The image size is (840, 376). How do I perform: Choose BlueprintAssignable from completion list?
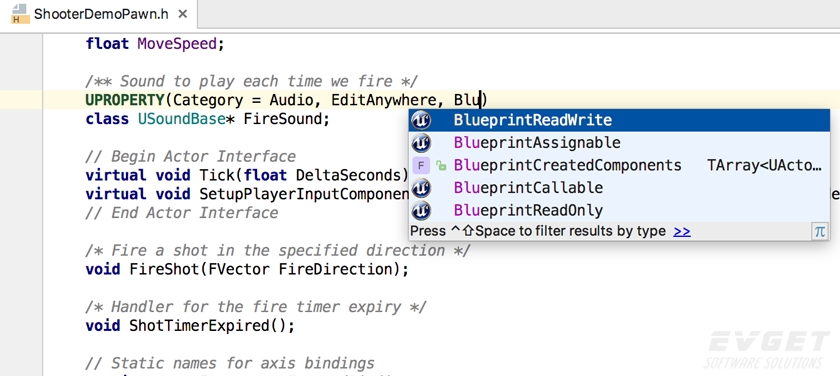click(619, 143)
